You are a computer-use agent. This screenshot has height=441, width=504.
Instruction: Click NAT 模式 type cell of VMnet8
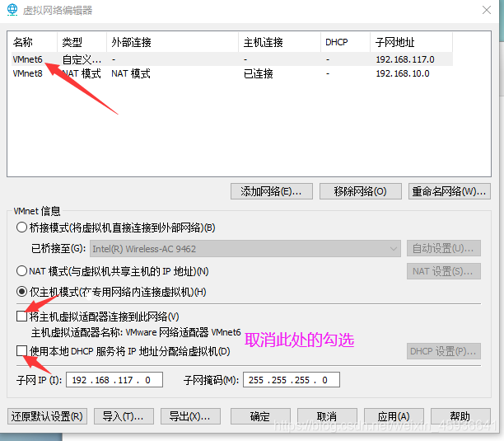(x=82, y=73)
